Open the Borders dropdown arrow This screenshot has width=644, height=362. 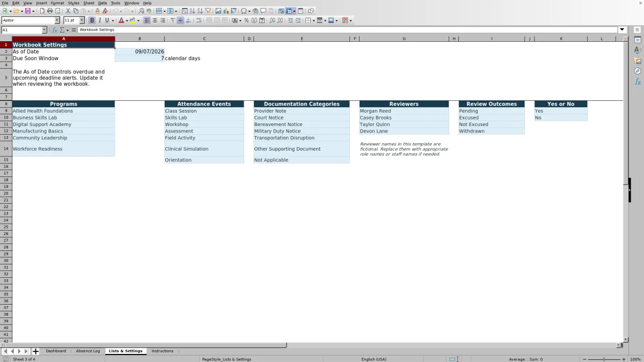(x=313, y=20)
